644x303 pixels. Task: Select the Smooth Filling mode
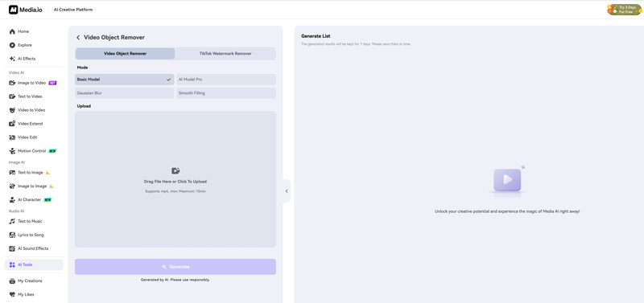226,93
